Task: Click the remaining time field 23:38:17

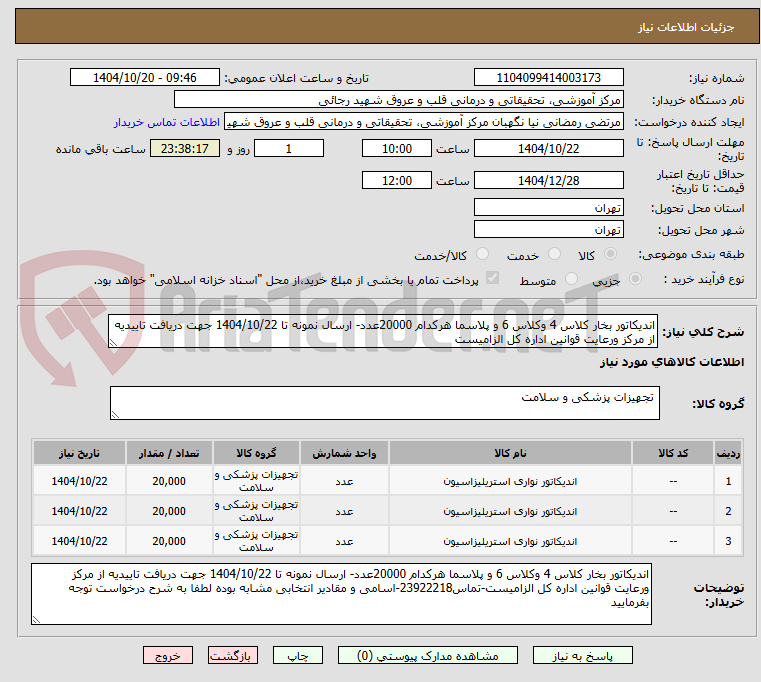Action: (185, 149)
